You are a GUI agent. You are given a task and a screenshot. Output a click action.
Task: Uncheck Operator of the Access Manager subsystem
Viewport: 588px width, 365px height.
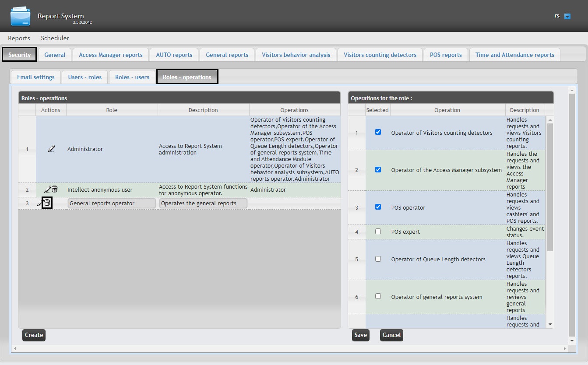[x=378, y=170]
